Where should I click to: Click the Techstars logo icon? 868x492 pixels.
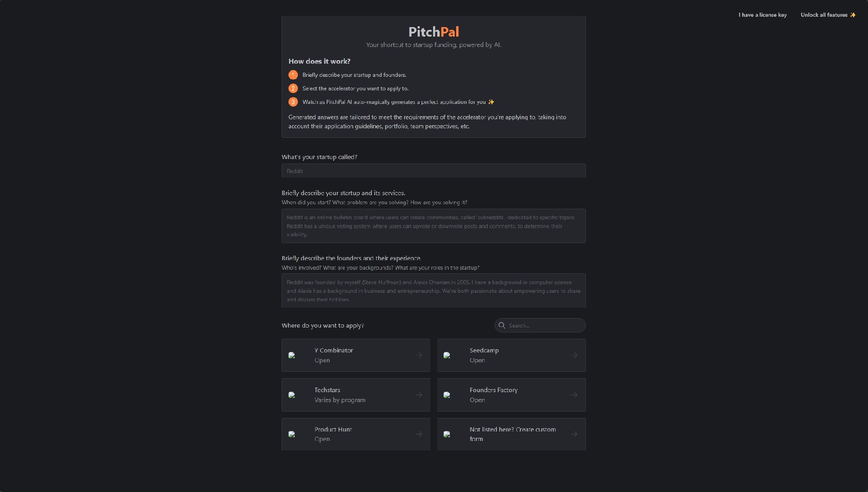pos(292,395)
